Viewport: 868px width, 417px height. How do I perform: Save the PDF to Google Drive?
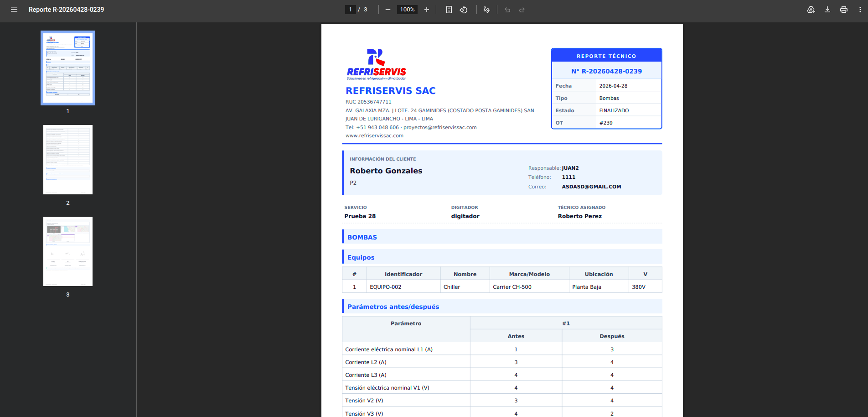811,10
